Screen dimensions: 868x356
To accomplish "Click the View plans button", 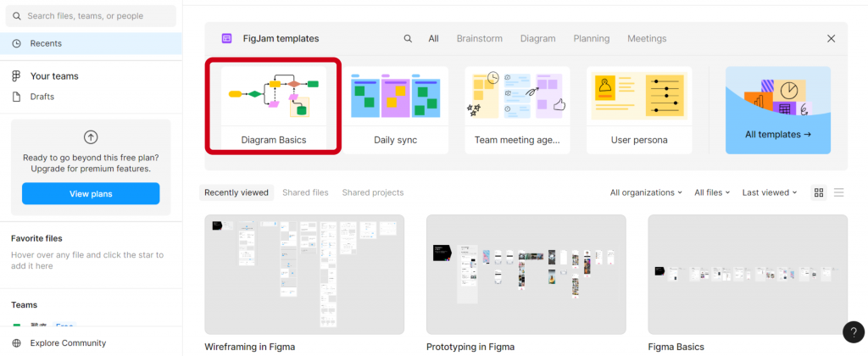I will (91, 194).
